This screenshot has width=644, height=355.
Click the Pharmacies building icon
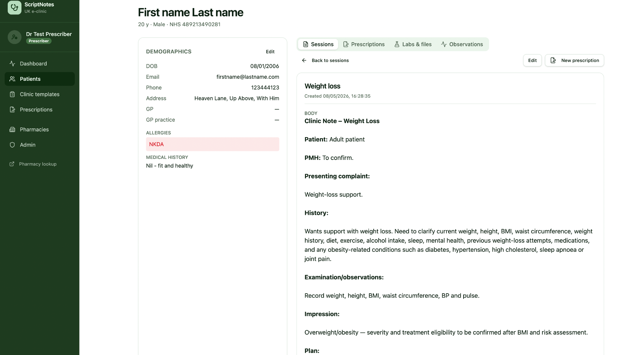pyautogui.click(x=12, y=130)
